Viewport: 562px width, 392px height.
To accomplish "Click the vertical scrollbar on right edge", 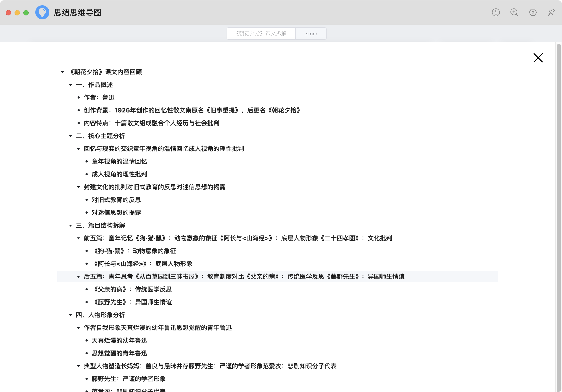I will click(558, 217).
